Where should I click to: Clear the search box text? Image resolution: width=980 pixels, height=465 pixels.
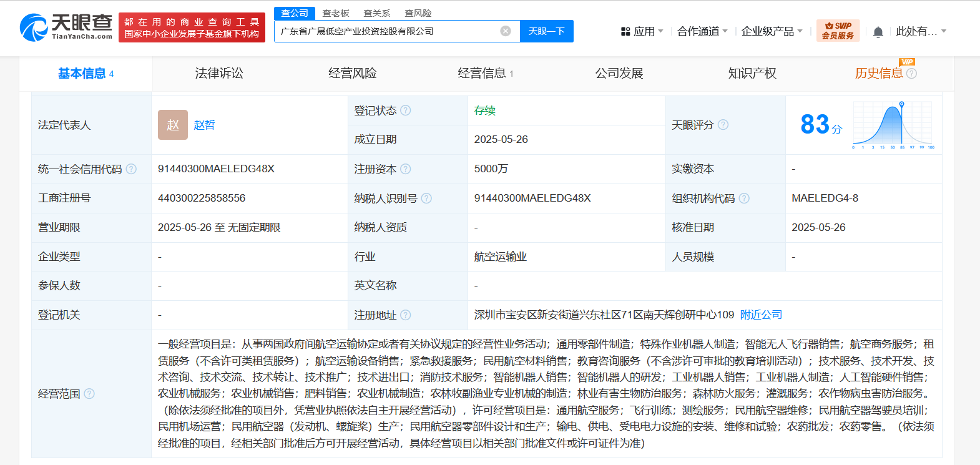(x=506, y=31)
